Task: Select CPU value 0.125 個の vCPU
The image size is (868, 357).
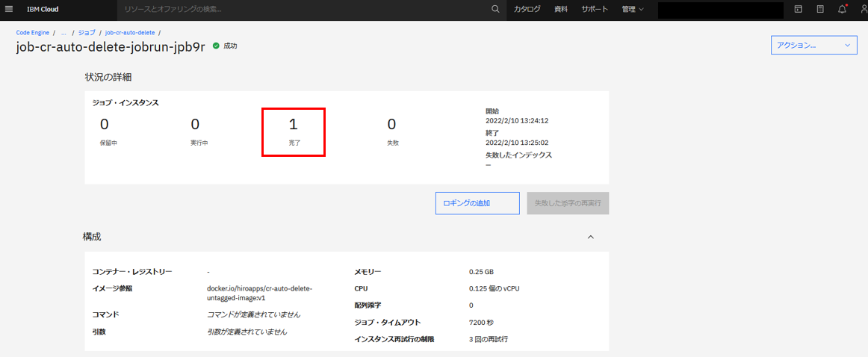Action: coord(495,288)
